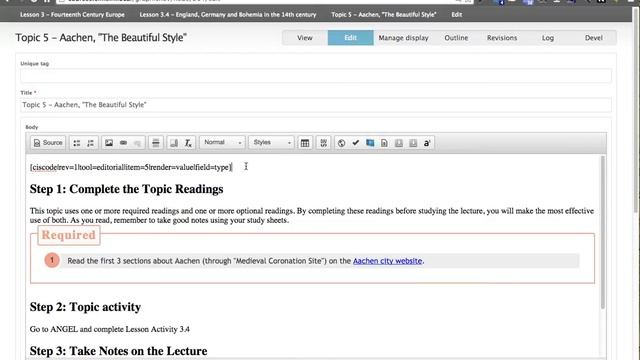Image resolution: width=640 pixels, height=360 pixels.
Task: Open the Lesson 3.4 breadcrumb link
Action: point(228,14)
